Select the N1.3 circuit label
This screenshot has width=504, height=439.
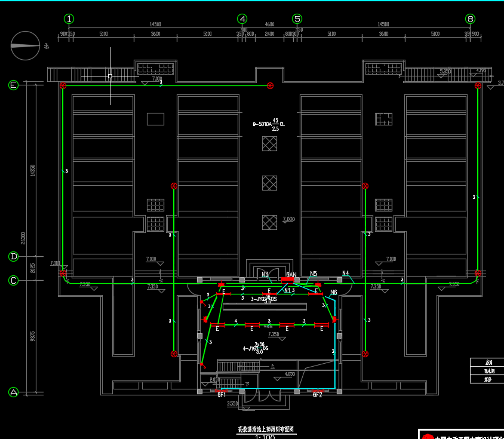tap(289, 290)
